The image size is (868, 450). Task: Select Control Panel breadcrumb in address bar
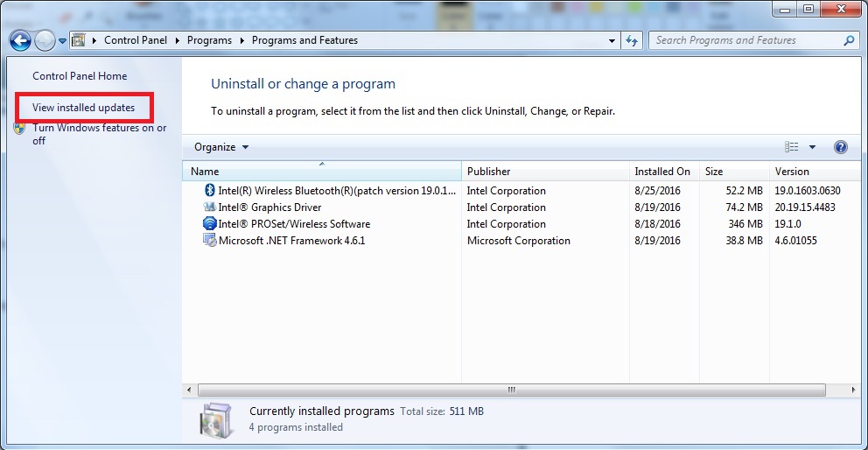136,40
